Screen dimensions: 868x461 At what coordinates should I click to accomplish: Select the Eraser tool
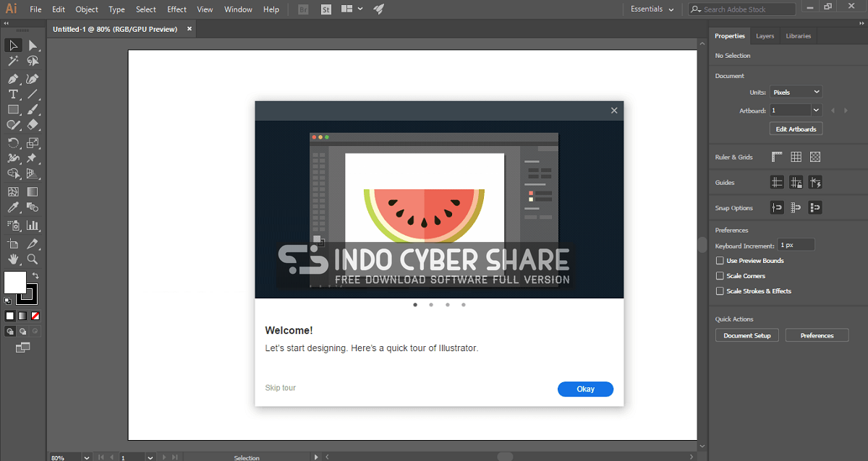[x=33, y=125]
